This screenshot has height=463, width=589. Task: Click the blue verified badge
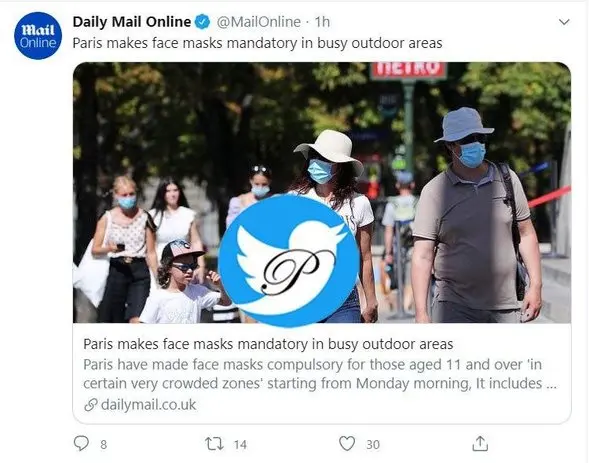(x=203, y=22)
